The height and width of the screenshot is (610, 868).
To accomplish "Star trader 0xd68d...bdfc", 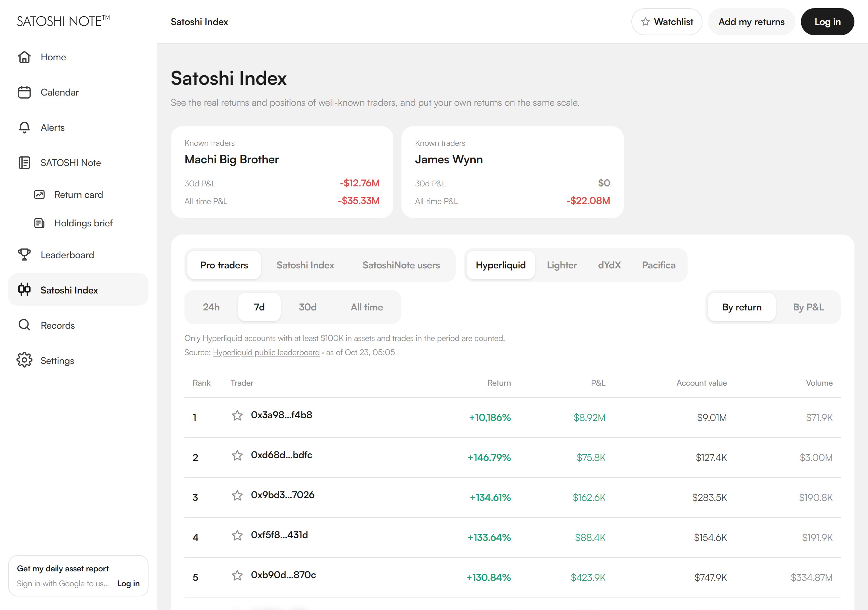I will (x=237, y=455).
